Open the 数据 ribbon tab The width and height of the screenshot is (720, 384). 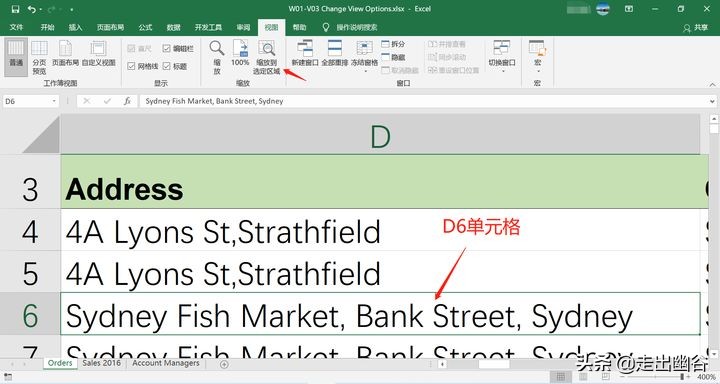coord(173,28)
